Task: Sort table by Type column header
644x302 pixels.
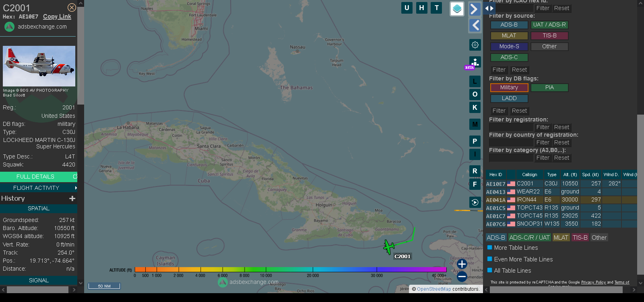Action: click(x=552, y=175)
